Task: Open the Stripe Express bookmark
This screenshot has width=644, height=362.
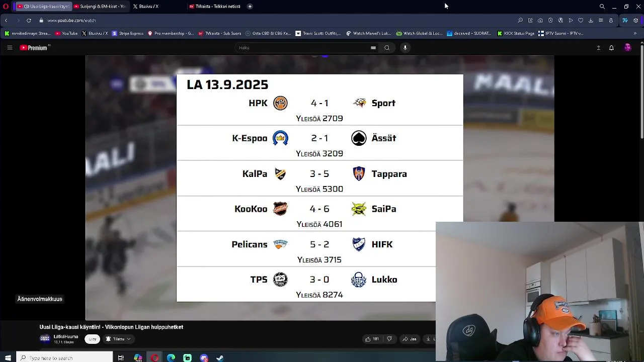Action: [x=128, y=34]
